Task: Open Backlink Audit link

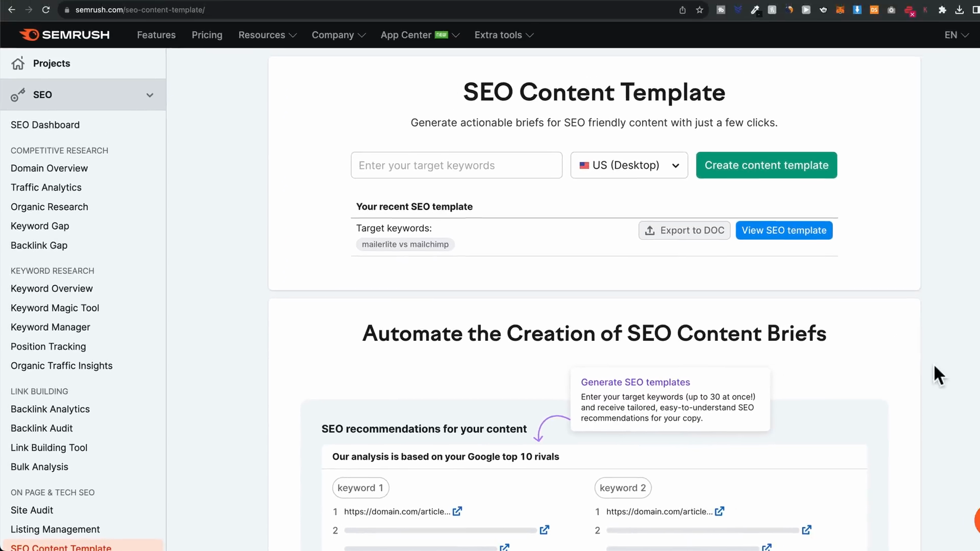Action: tap(41, 429)
